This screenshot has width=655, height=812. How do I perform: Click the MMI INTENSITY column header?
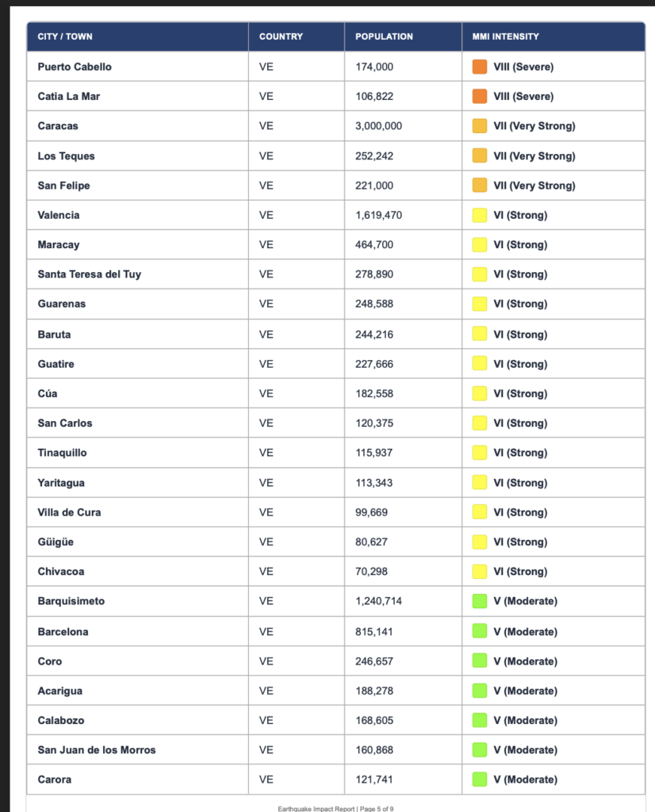[505, 36]
